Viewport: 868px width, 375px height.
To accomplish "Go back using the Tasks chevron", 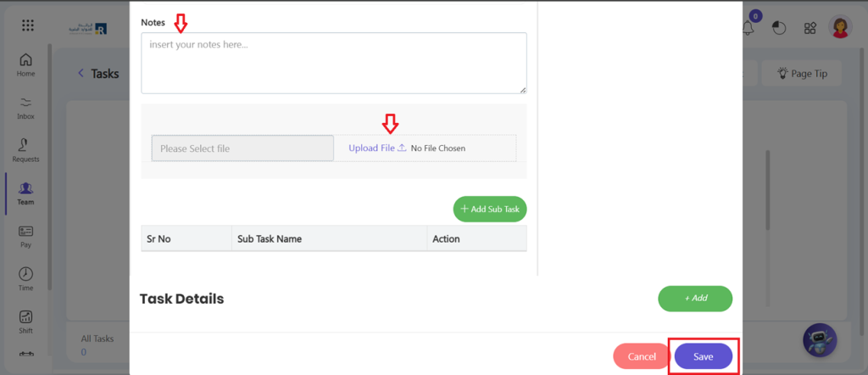I will (x=81, y=74).
